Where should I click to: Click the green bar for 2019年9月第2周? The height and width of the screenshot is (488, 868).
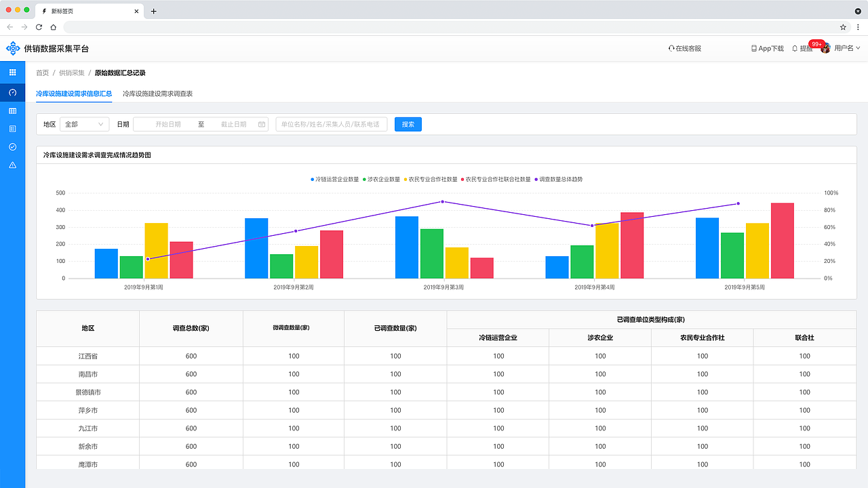point(281,266)
